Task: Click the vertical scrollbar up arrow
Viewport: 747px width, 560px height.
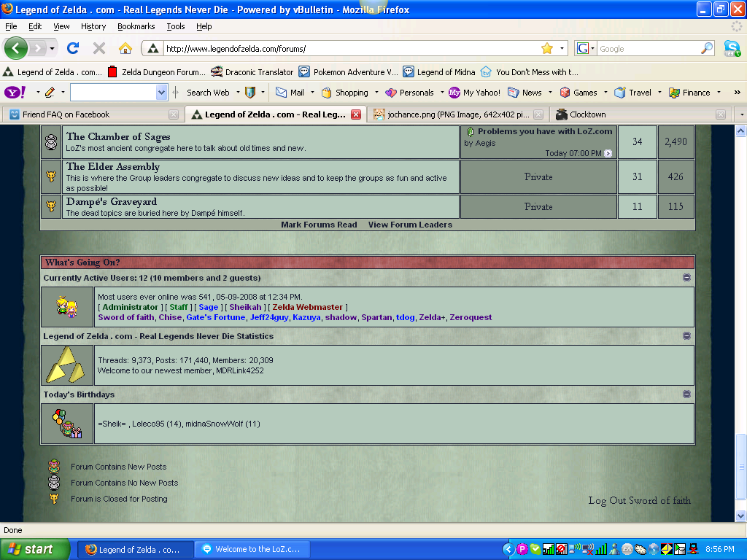Action: tap(741, 131)
